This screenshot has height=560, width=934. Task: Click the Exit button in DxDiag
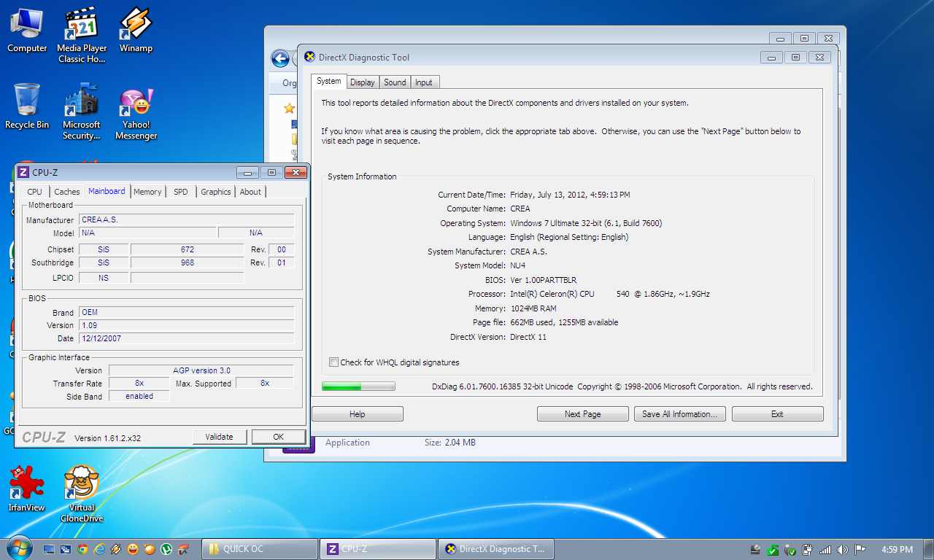tap(778, 414)
